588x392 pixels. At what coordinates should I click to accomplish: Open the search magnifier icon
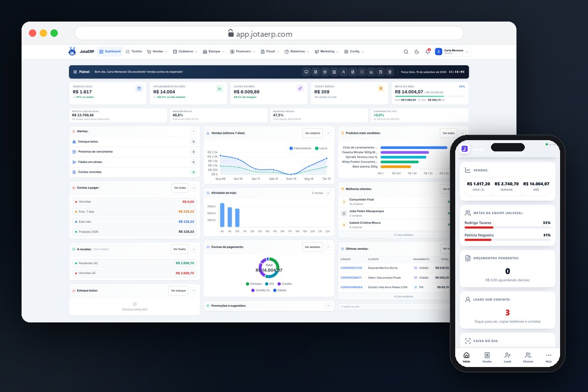click(406, 51)
